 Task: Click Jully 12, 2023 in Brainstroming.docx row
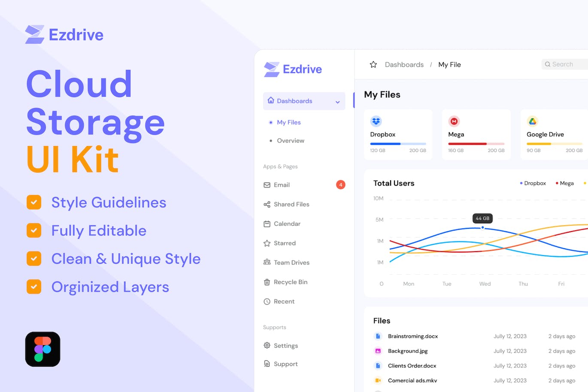[510, 336]
